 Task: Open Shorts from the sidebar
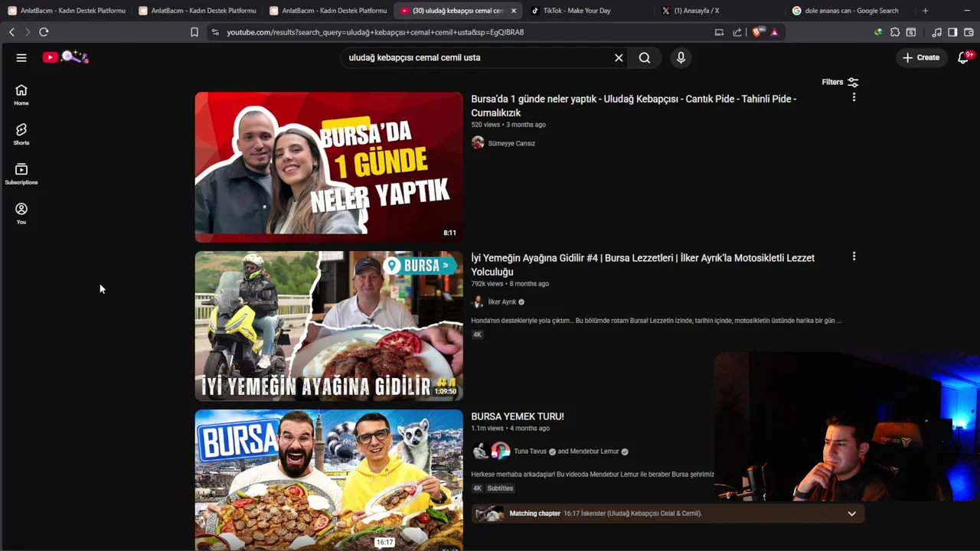21,135
